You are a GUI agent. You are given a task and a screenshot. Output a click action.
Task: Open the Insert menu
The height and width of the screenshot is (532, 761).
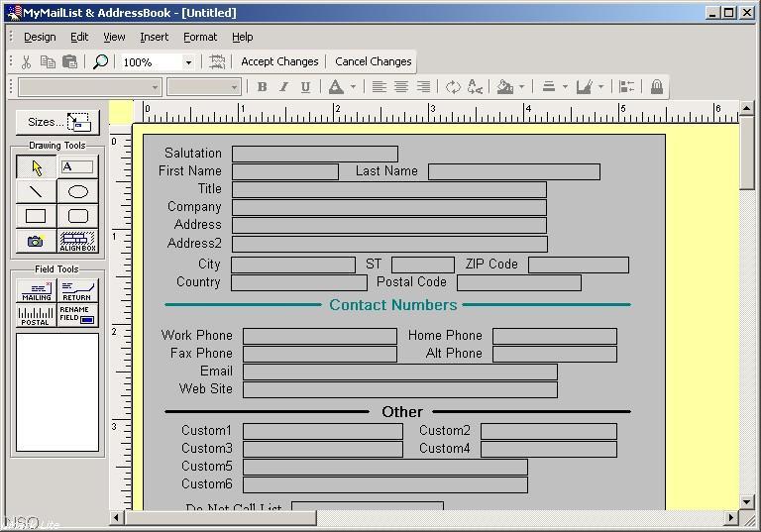tap(154, 37)
